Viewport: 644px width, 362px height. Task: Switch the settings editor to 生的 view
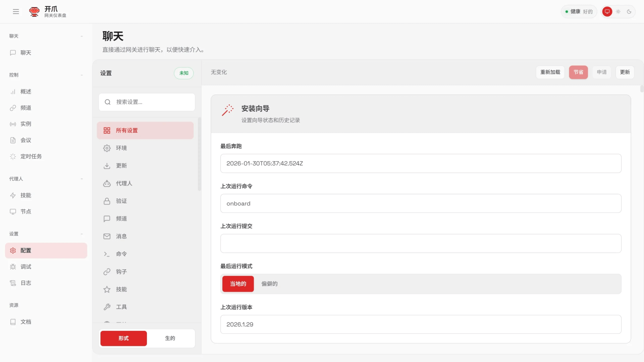(x=170, y=338)
